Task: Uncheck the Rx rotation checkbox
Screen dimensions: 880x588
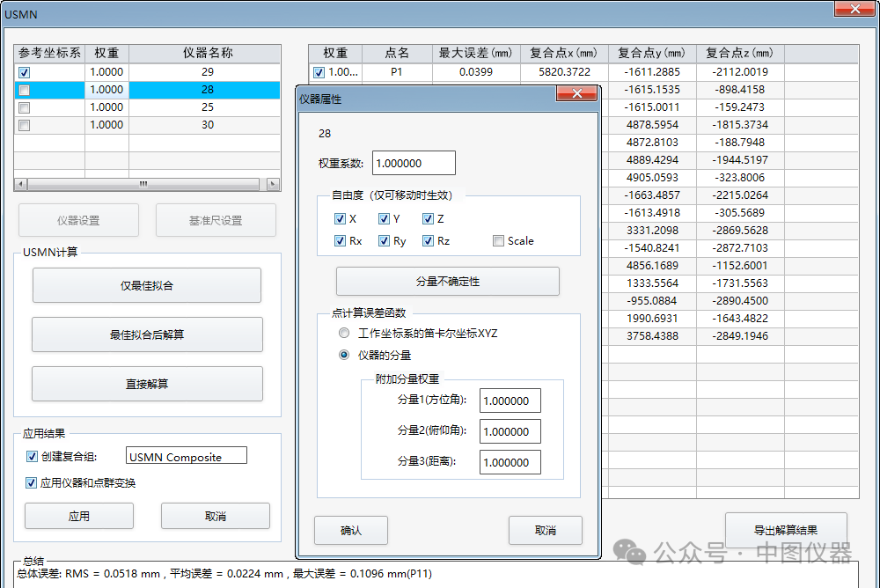Action: pyautogui.click(x=341, y=241)
